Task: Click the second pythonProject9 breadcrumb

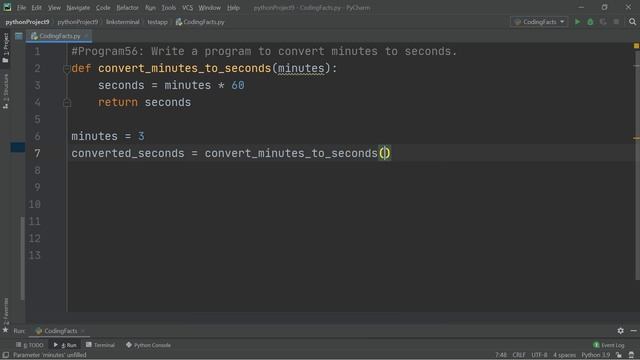Action: 78,22
